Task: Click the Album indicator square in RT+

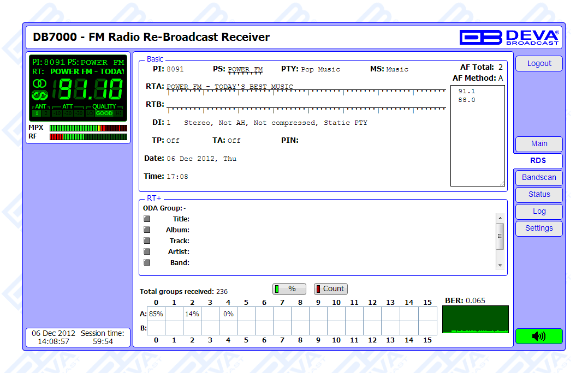Action: (147, 230)
